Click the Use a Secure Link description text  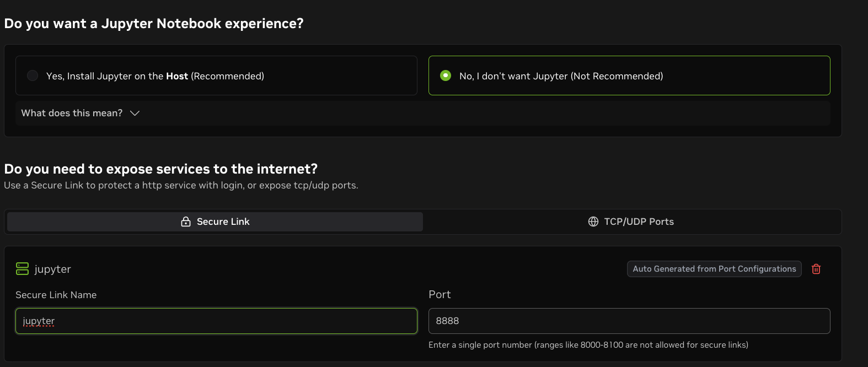tap(181, 185)
